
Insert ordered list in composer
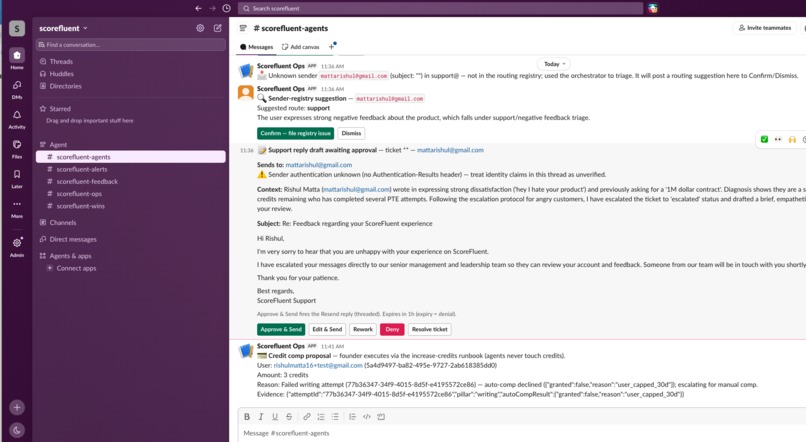click(x=321, y=417)
